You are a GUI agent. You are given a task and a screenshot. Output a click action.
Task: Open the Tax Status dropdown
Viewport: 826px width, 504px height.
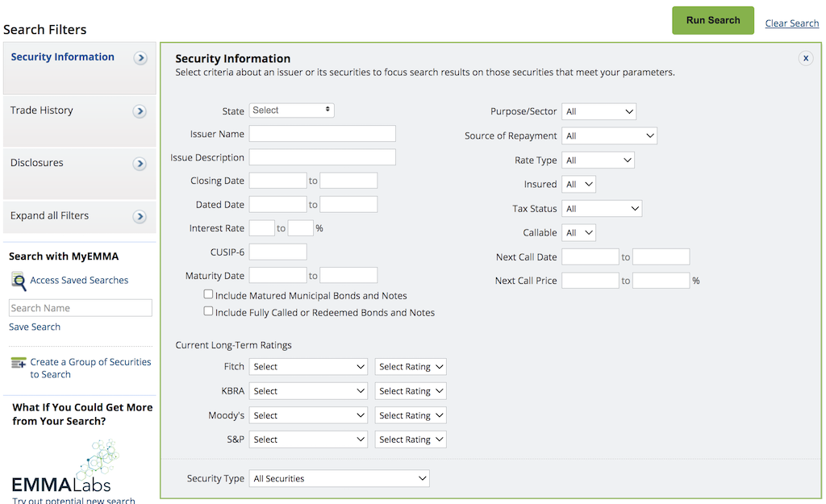pyautogui.click(x=602, y=208)
